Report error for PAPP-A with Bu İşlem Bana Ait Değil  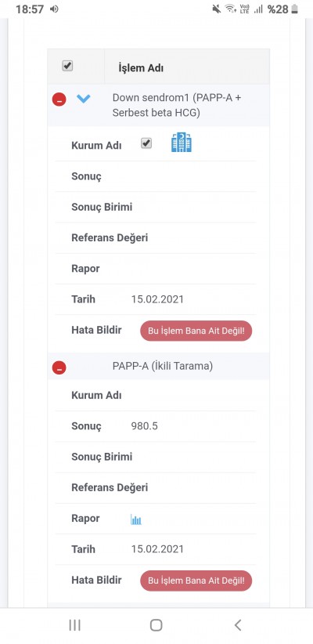(x=196, y=581)
